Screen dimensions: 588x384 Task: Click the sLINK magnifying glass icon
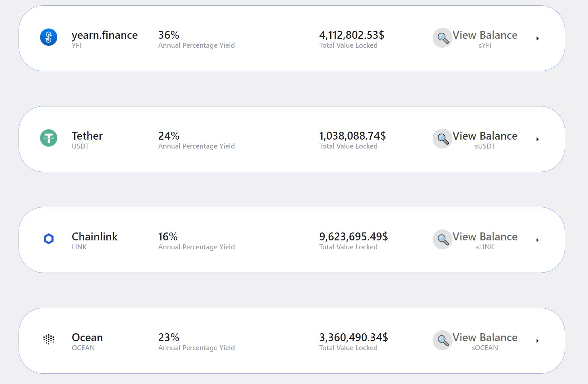click(x=443, y=239)
